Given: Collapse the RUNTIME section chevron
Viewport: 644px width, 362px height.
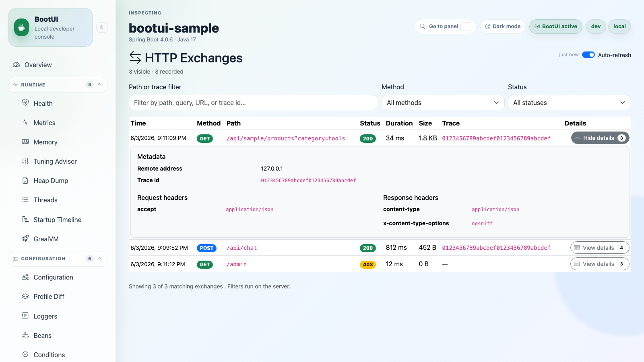Looking at the screenshot, I should click(100, 84).
